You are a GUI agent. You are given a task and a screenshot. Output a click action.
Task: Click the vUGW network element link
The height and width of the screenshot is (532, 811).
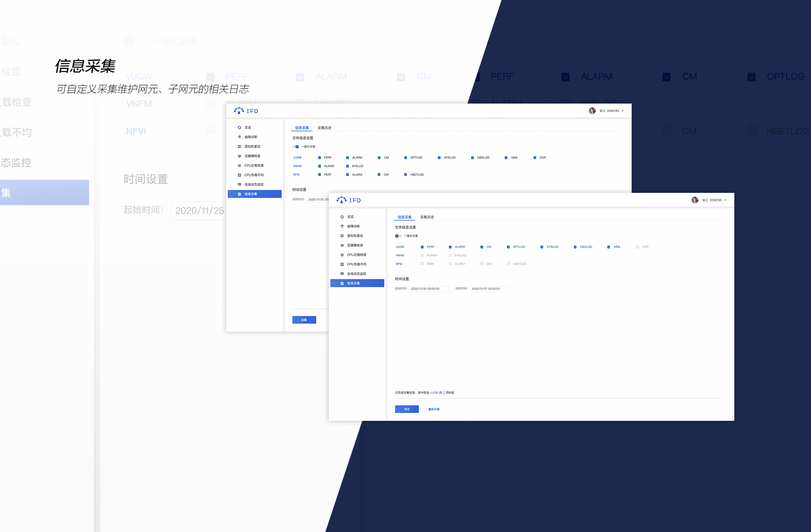pos(400,247)
